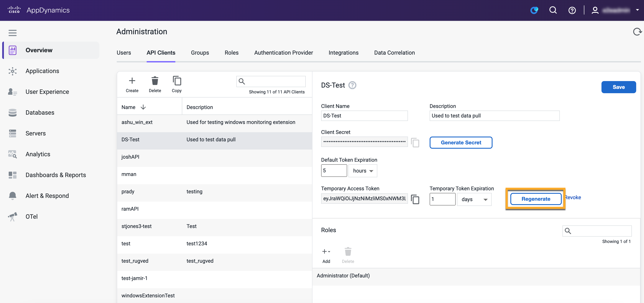Copy the Temporary Access Token
The image size is (644, 303).
[x=415, y=199]
